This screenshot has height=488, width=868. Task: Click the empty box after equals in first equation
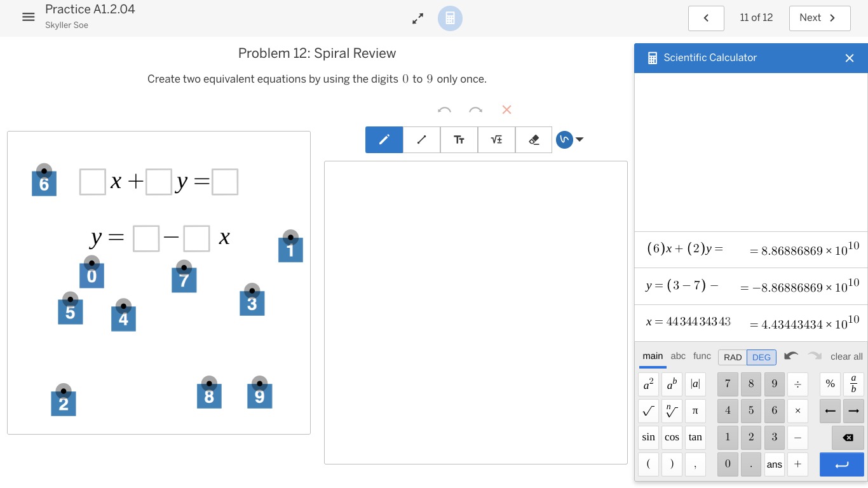(225, 182)
